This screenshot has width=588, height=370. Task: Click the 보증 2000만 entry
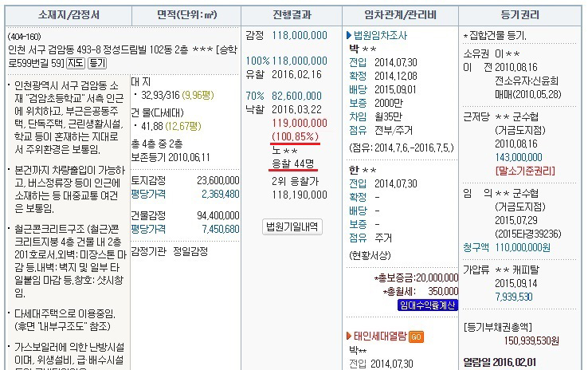pyautogui.click(x=376, y=103)
